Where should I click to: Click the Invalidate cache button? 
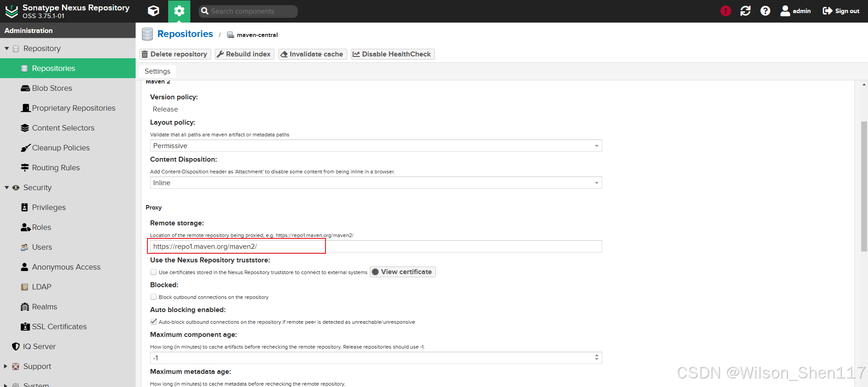[x=312, y=54]
